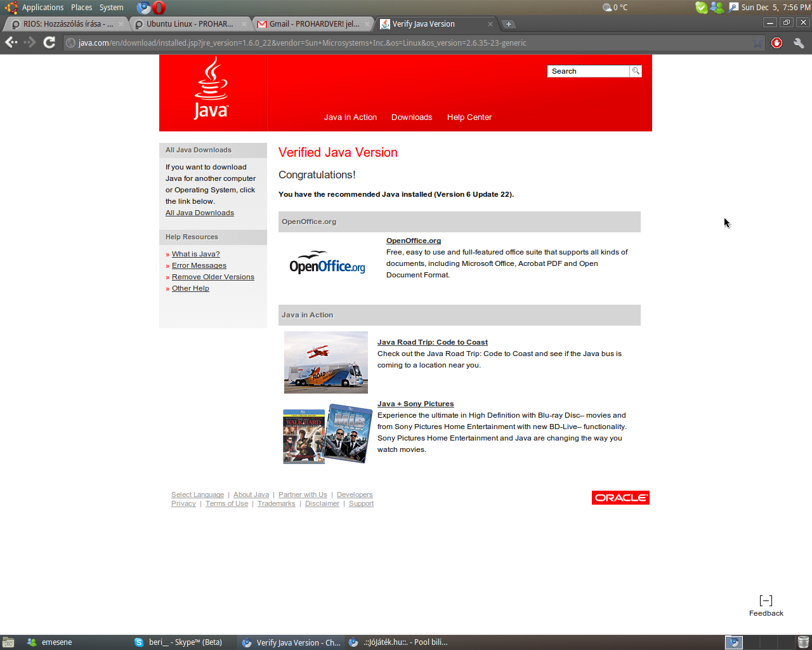Click the show desktop icon

tap(8, 642)
